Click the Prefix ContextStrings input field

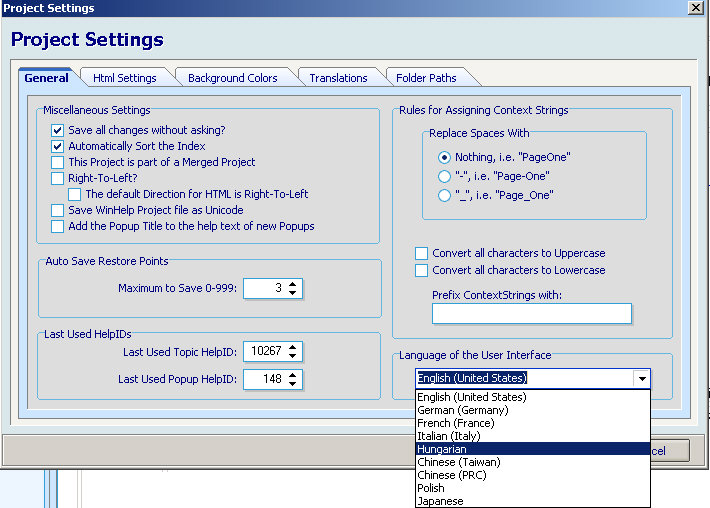coord(531,314)
